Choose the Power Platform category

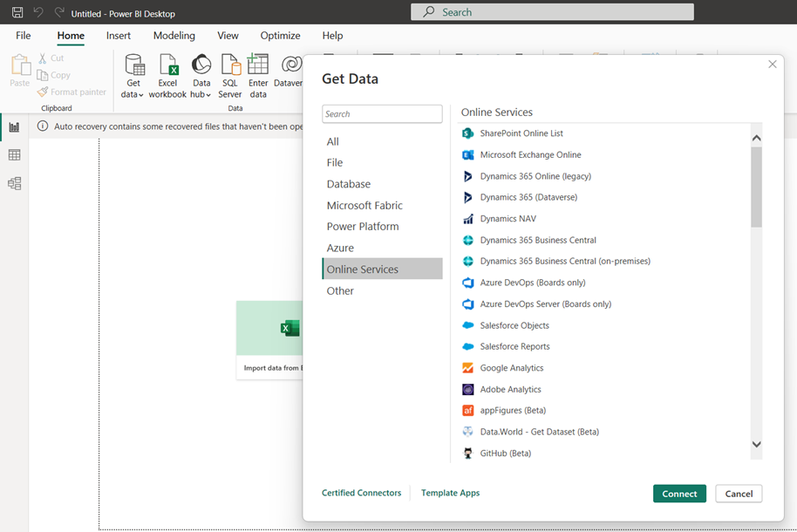pos(382,227)
